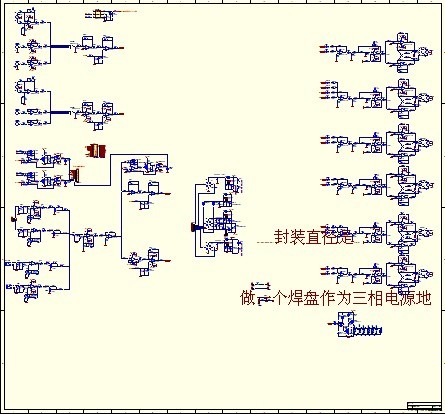Click the 封装直径是 text annotation
Viewport: 445px width, 414px height.
coord(314,236)
